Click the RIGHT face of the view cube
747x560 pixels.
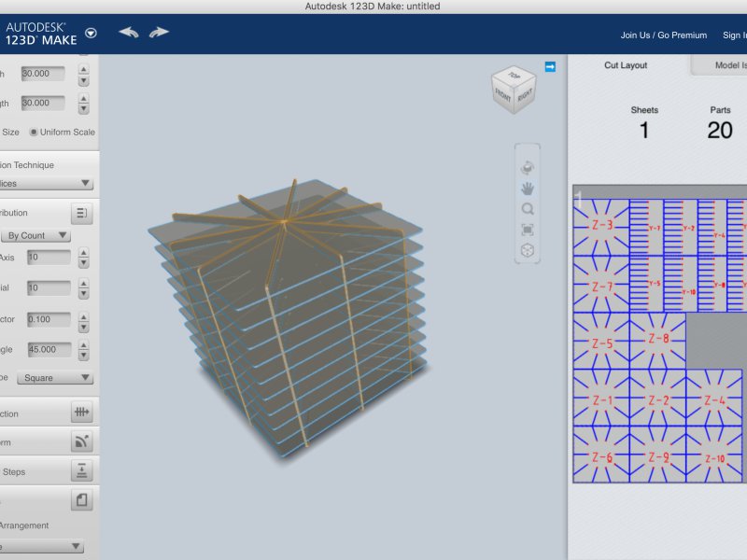click(x=525, y=96)
